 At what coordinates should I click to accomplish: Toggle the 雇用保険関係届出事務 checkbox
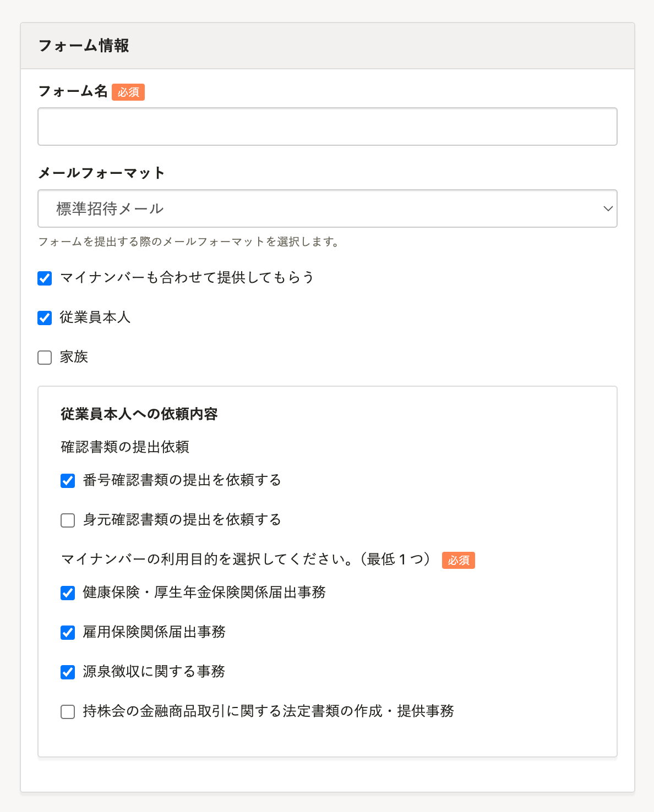[68, 633]
